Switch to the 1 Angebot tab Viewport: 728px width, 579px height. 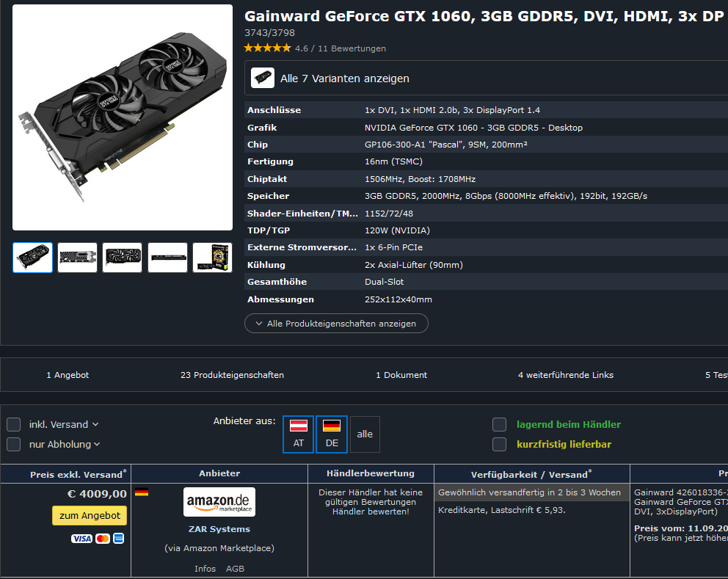[x=68, y=375]
